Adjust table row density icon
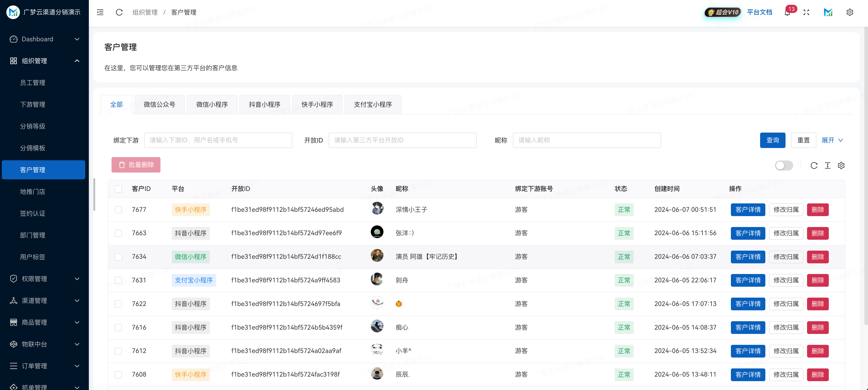Viewport: 868px width, 390px height. 828,166
